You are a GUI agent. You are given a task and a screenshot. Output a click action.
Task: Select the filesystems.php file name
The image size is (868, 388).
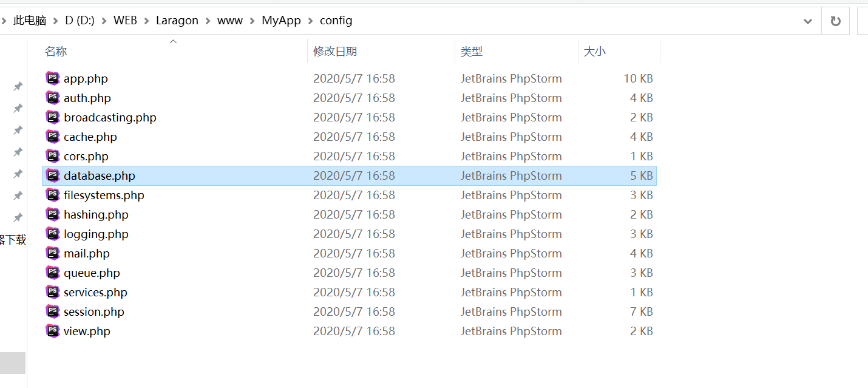[x=104, y=195]
